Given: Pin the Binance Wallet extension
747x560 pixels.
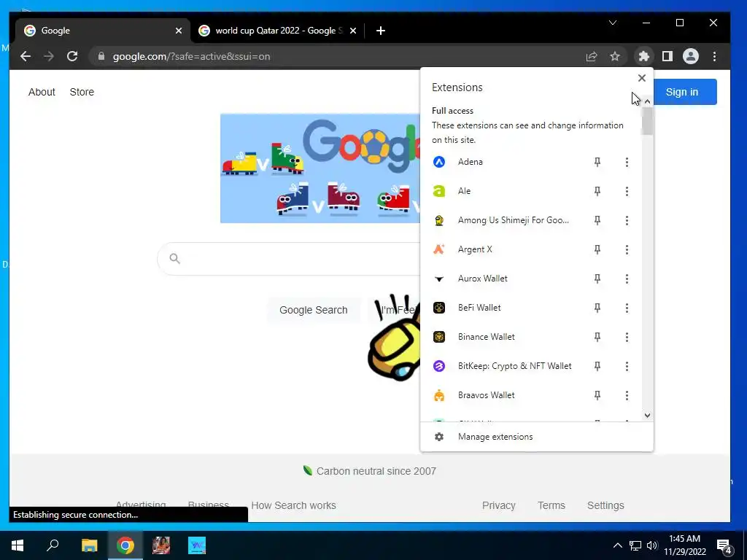Looking at the screenshot, I should 597,337.
